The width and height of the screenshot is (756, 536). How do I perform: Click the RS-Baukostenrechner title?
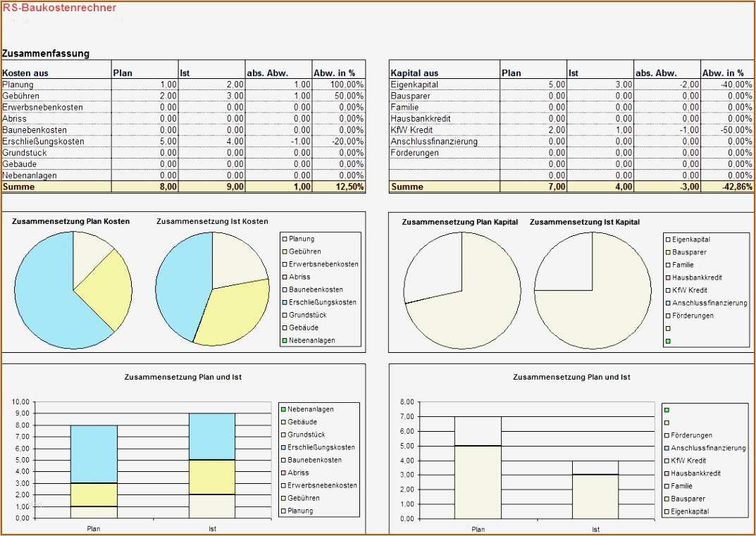[x=59, y=7]
